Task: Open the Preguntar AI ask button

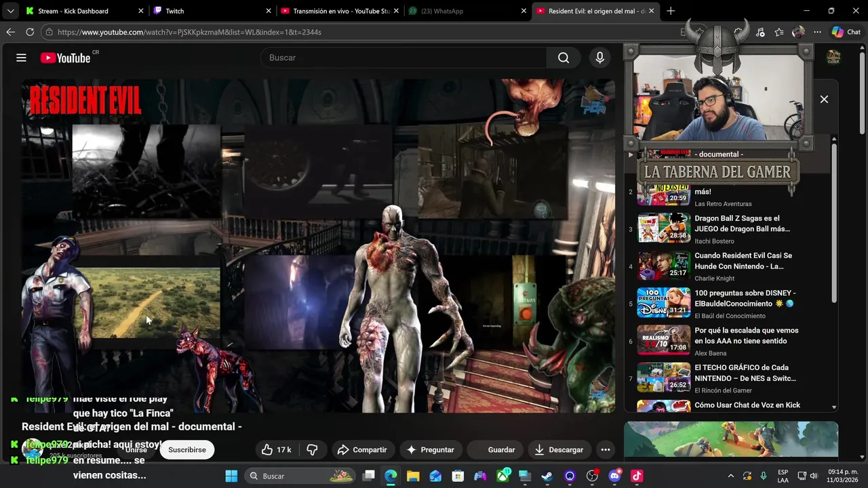Action: pyautogui.click(x=431, y=449)
